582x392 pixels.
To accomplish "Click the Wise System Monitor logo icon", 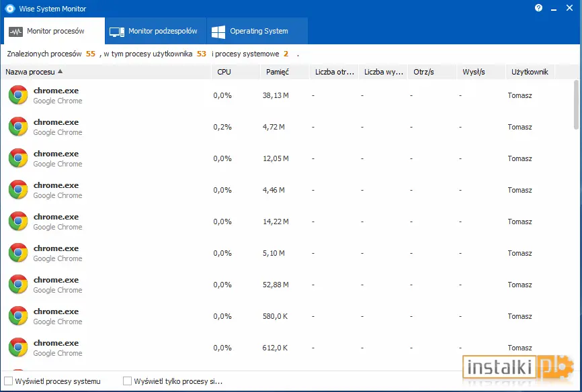I will 10,9.
